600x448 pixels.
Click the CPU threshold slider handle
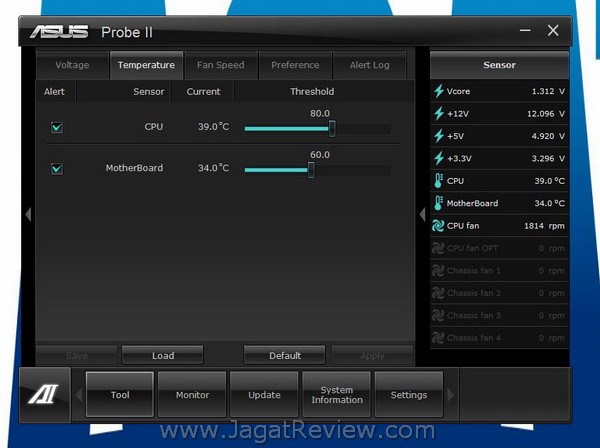click(x=332, y=129)
